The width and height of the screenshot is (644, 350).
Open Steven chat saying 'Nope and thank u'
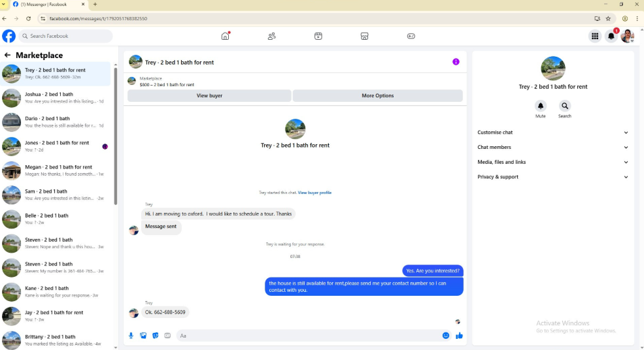click(56, 243)
